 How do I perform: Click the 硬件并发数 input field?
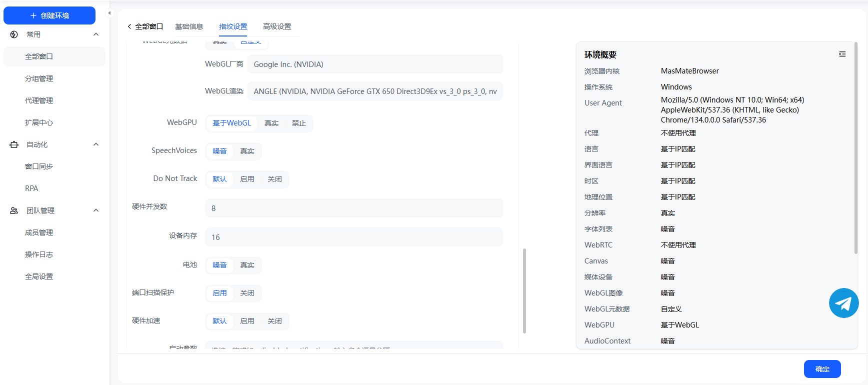click(x=353, y=208)
